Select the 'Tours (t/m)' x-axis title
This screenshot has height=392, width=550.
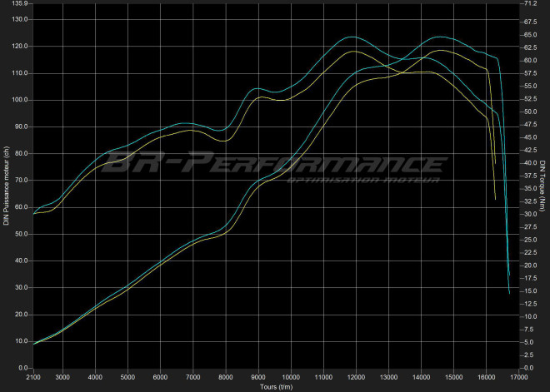(x=274, y=386)
